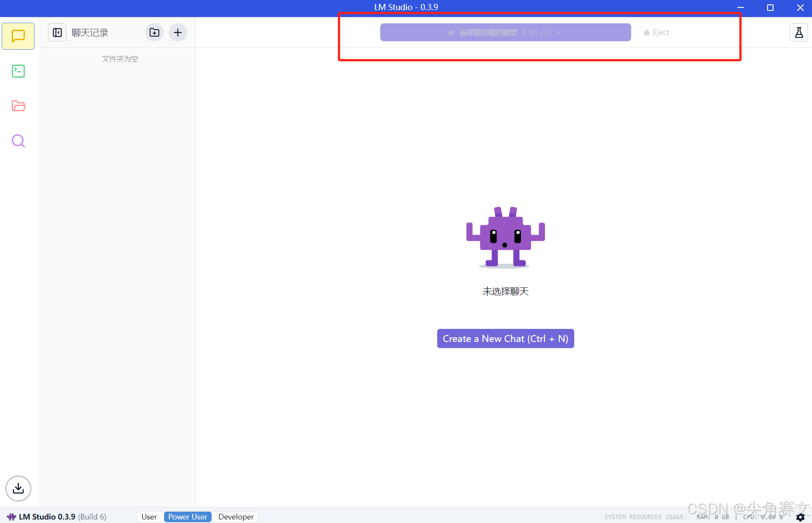The image size is (812, 523).
Task: Open app settings gear in status bar
Action: pyautogui.click(x=801, y=517)
